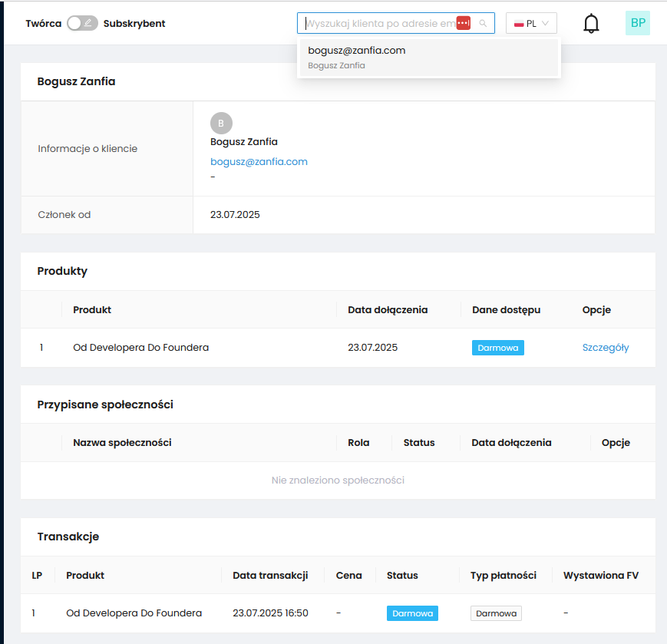
Task: Click the Data transakcji column header
Action: pos(270,576)
